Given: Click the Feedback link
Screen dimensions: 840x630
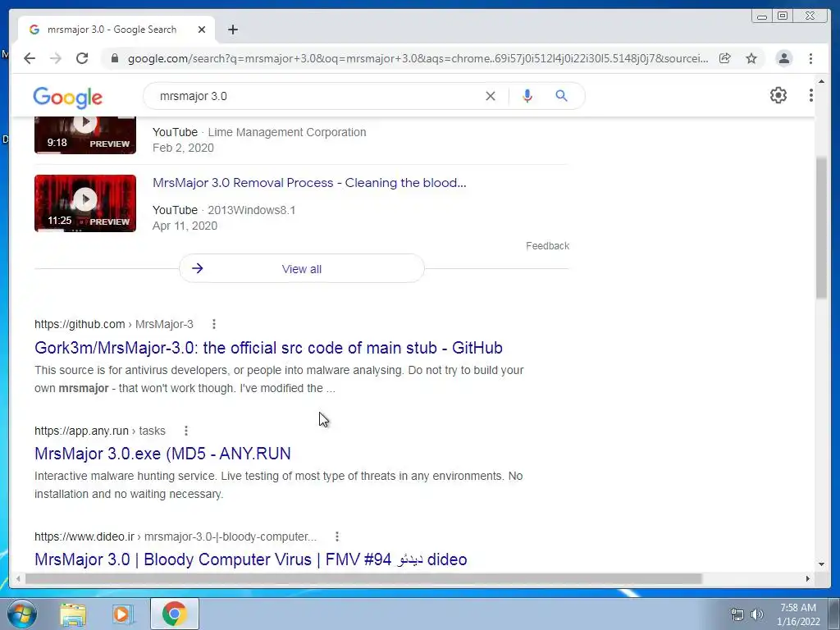Looking at the screenshot, I should click(547, 246).
